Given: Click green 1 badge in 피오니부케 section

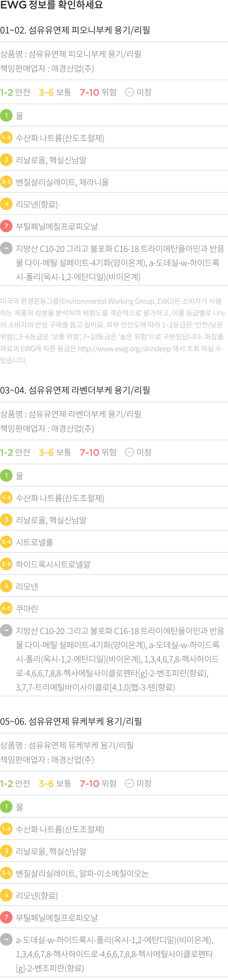Looking at the screenshot, I should click(x=6, y=115).
